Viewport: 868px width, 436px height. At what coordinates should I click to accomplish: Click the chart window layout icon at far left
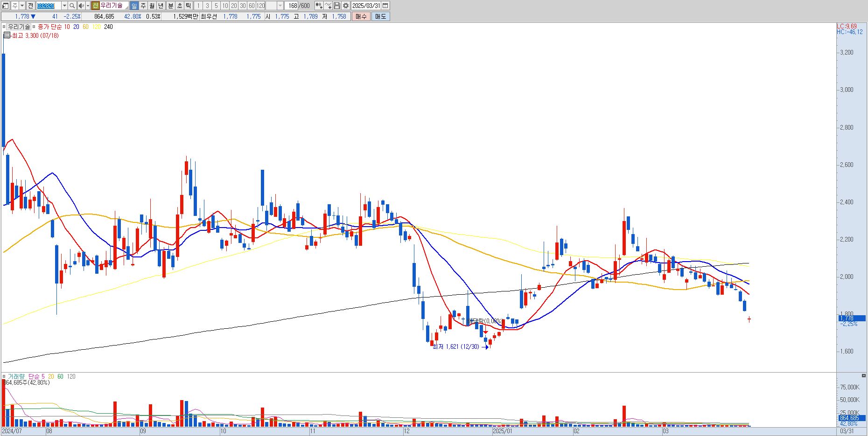point(5,6)
